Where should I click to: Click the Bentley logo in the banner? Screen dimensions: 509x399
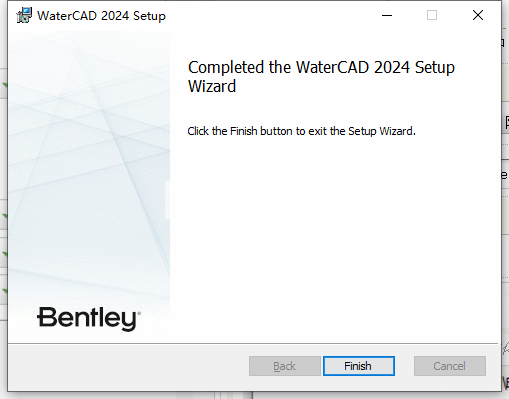pos(89,319)
